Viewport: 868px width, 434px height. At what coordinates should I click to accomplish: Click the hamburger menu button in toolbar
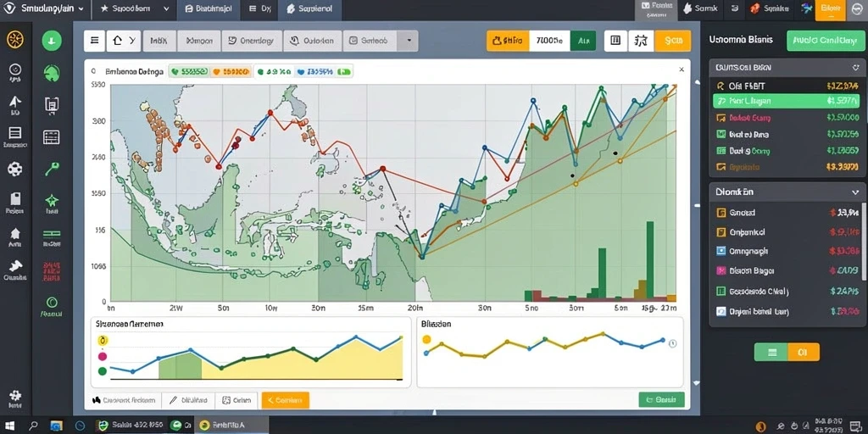94,41
